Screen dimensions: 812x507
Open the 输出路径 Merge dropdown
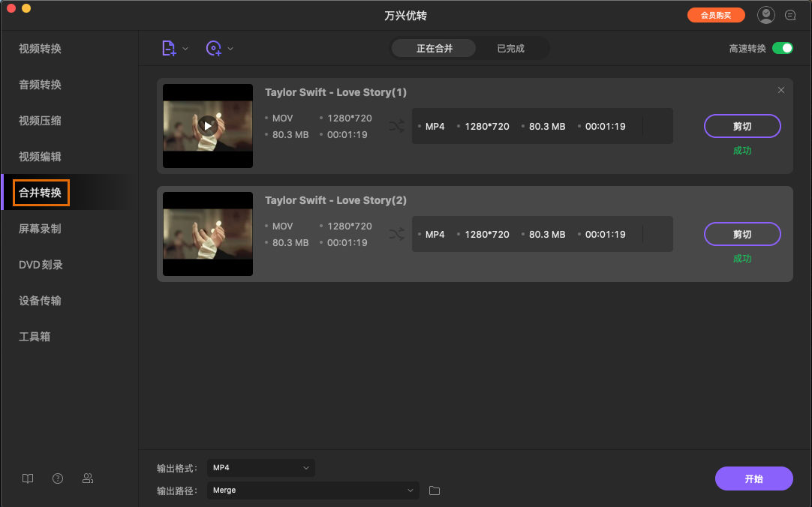(x=313, y=490)
